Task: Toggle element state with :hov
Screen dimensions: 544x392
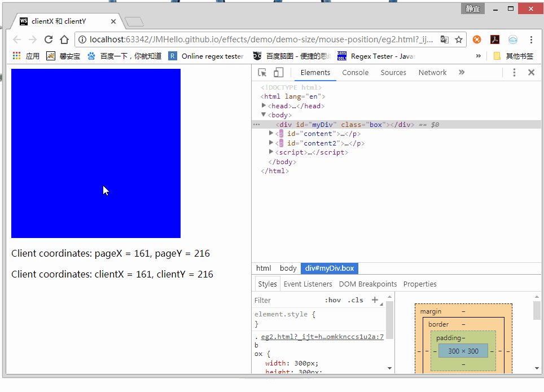Action: pyautogui.click(x=333, y=300)
